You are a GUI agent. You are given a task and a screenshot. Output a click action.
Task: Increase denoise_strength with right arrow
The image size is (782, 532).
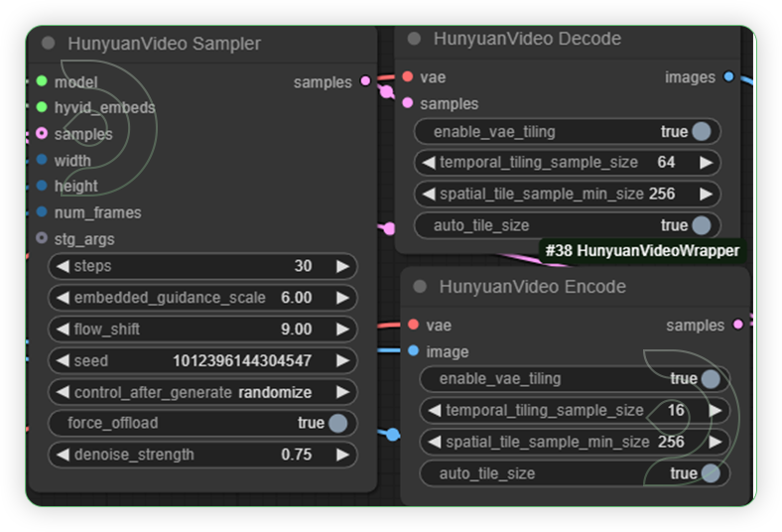tap(342, 455)
